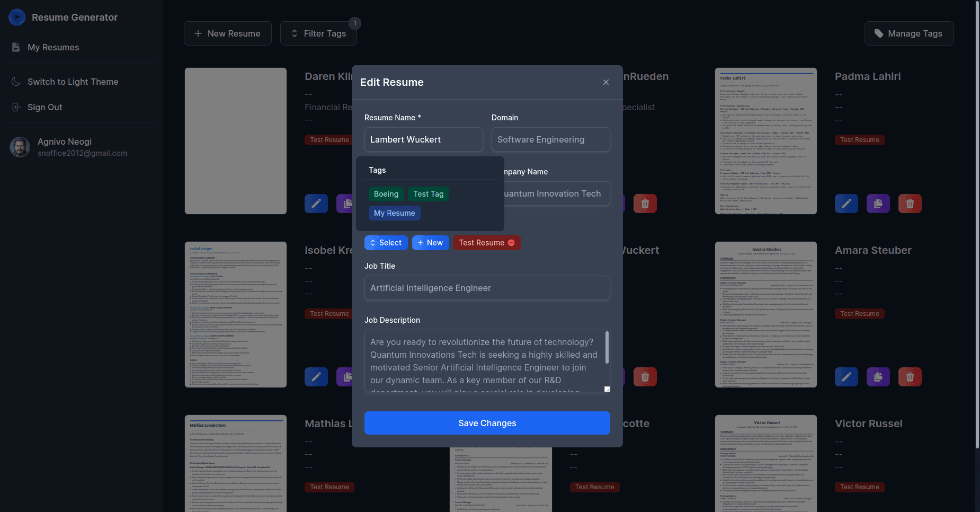
Task: Close the Edit Resume dialog
Action: [606, 82]
